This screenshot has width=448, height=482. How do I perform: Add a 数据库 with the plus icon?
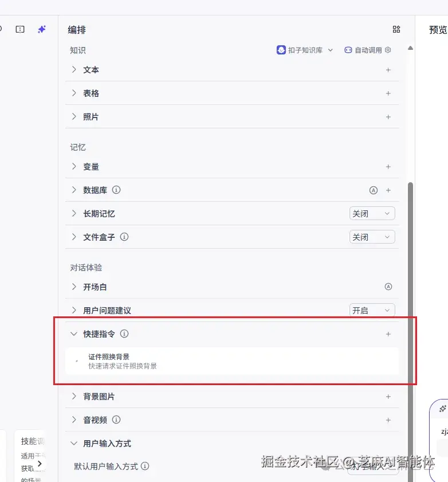tap(388, 190)
